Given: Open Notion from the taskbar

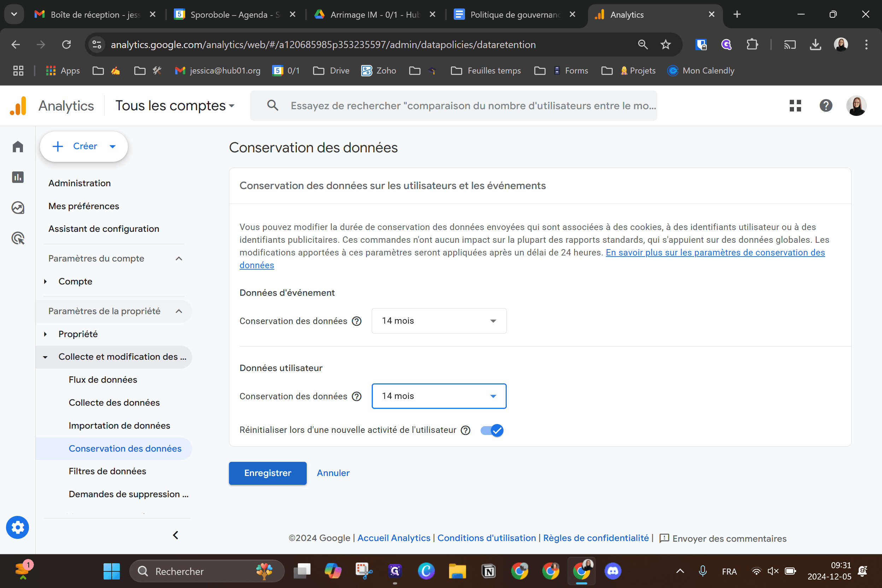Looking at the screenshot, I should (489, 571).
